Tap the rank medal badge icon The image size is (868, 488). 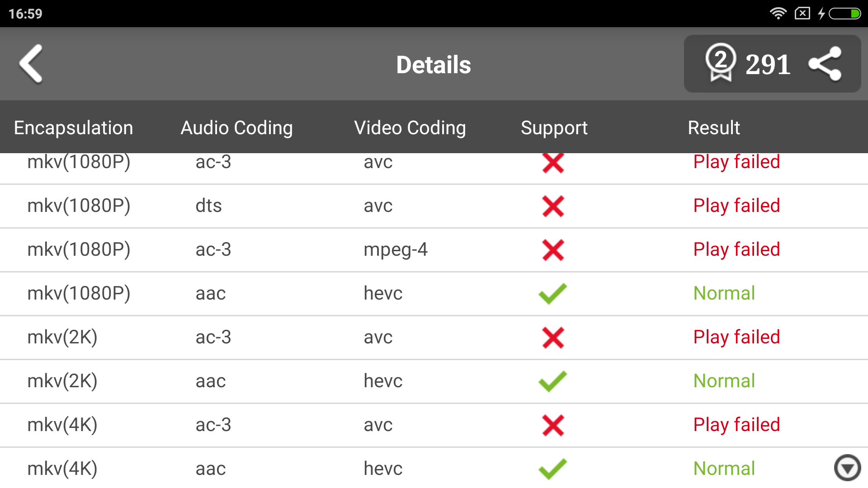tap(721, 62)
